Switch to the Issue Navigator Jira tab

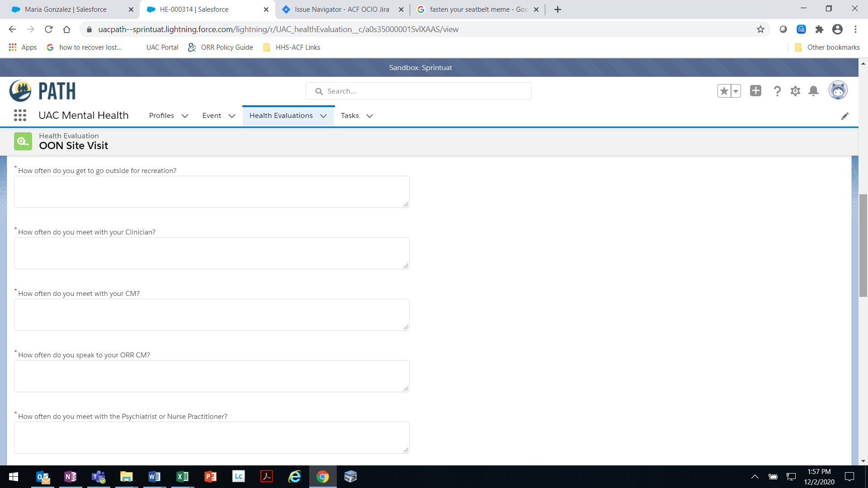(341, 9)
